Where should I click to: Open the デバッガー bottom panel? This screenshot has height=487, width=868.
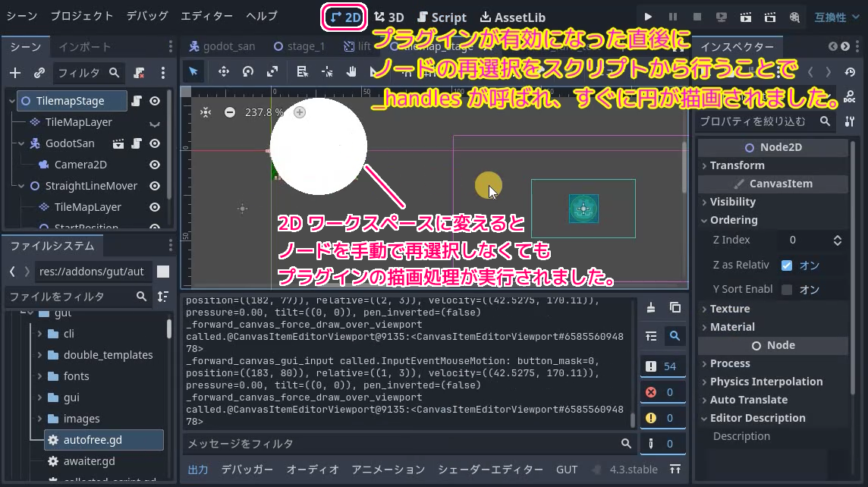tap(247, 470)
